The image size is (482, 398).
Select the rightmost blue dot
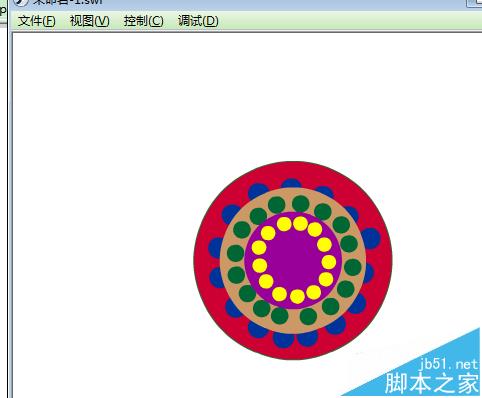tap(371, 238)
